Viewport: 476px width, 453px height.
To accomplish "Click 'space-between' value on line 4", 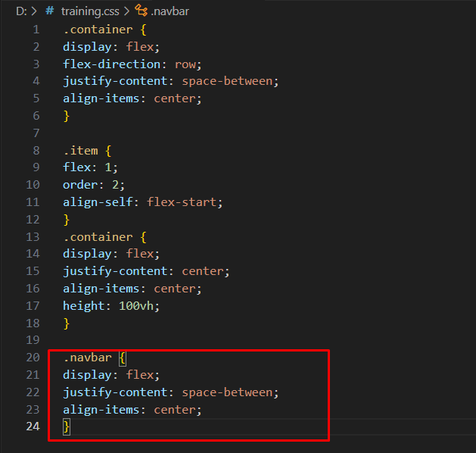I will pyautogui.click(x=227, y=81).
